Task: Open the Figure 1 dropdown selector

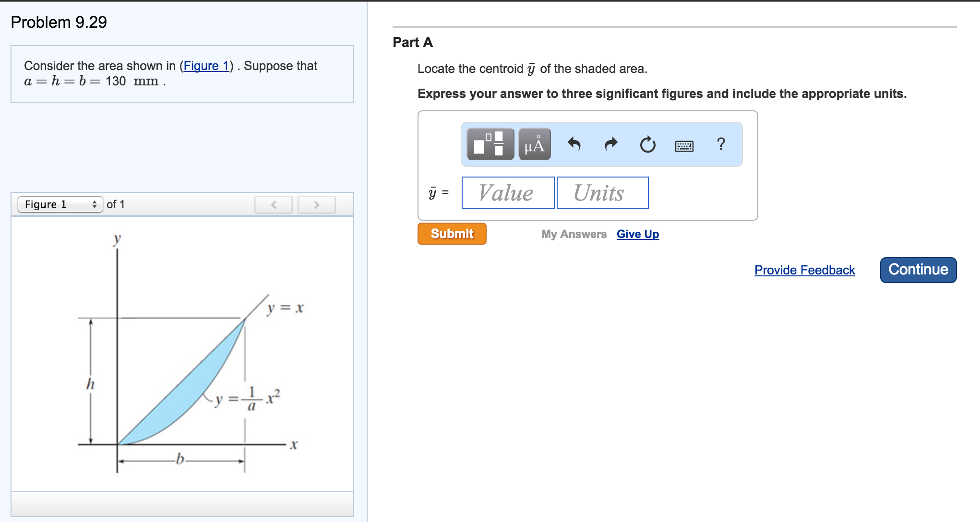Action: click(x=60, y=204)
